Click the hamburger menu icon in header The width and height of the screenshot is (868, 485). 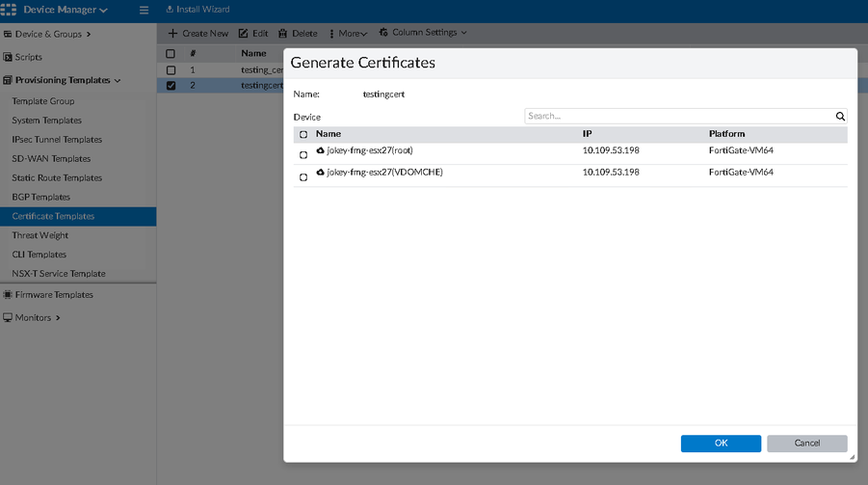pyautogui.click(x=144, y=10)
